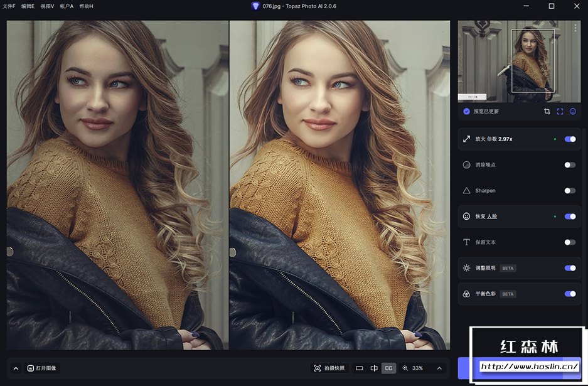This screenshot has width=588, height=386.
Task: Toggle the 放大 upscale switch off
Action: [570, 139]
